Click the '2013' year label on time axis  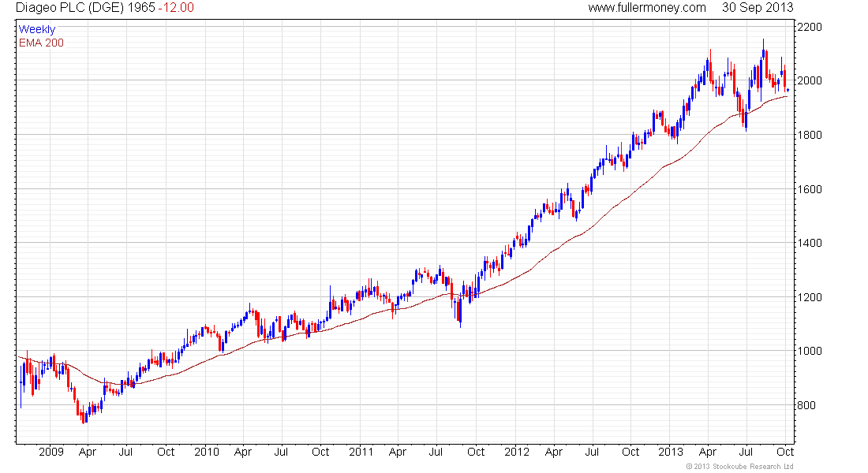pyautogui.click(x=671, y=452)
